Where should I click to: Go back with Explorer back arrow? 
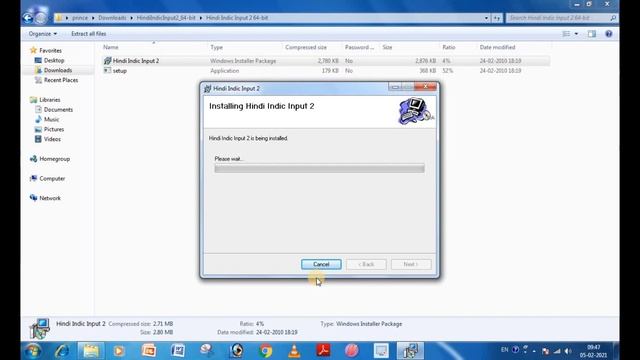pos(28,18)
